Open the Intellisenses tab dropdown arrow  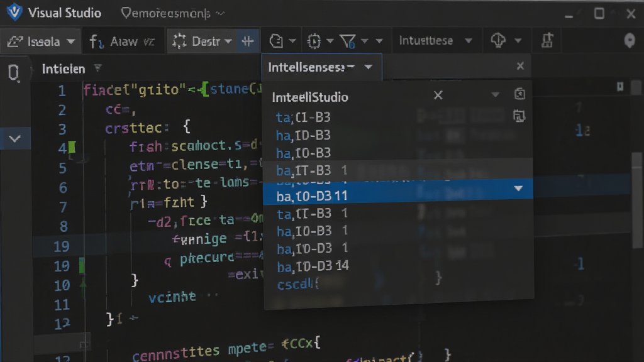point(369,67)
